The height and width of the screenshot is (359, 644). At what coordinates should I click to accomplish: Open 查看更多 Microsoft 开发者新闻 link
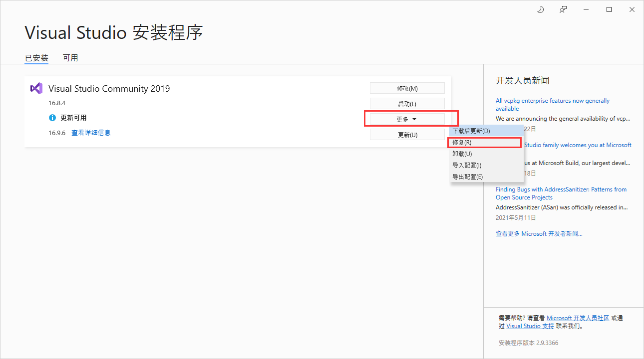(539, 233)
